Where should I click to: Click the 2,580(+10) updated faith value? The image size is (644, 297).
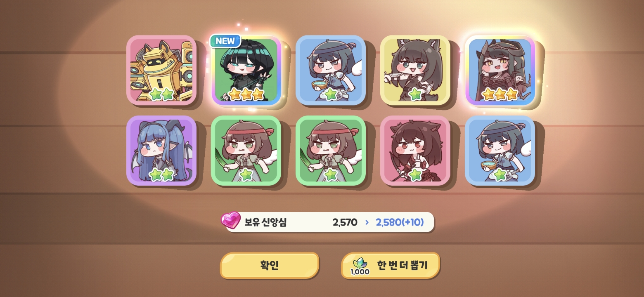tap(400, 222)
